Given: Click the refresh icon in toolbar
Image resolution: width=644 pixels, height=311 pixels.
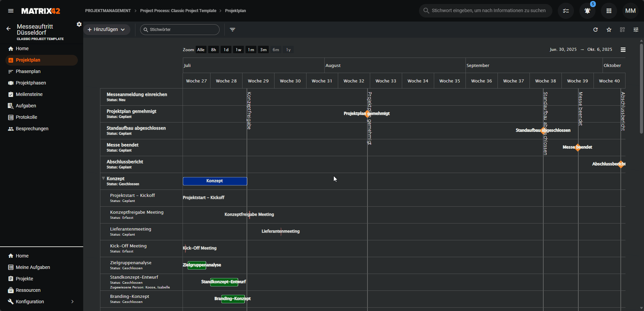Looking at the screenshot, I should tap(595, 30).
